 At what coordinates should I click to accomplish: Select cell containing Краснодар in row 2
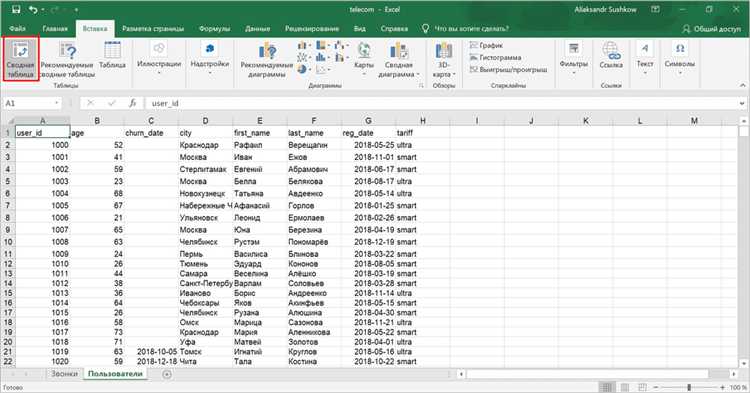click(x=205, y=145)
